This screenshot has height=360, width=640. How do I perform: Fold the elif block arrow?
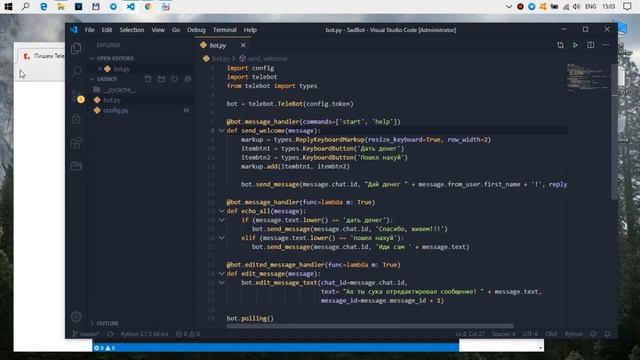pyautogui.click(x=222, y=238)
